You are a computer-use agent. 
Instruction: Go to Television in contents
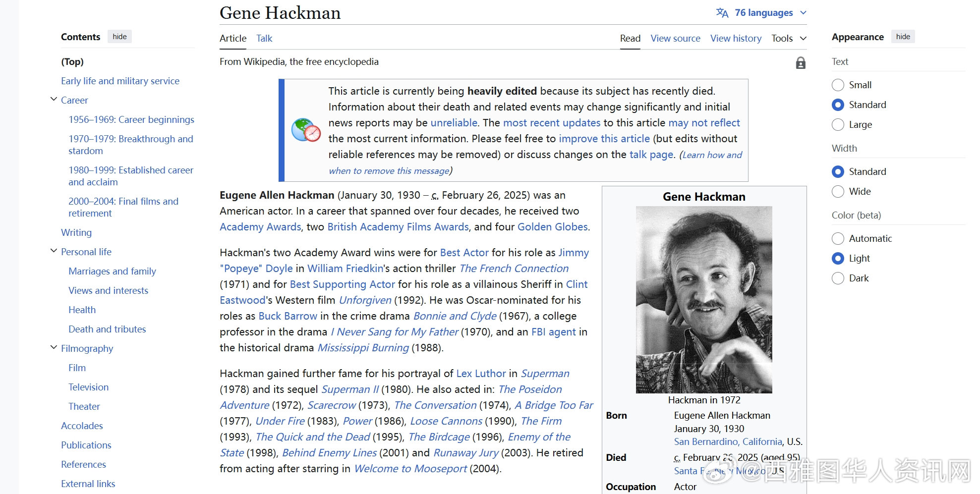click(88, 387)
